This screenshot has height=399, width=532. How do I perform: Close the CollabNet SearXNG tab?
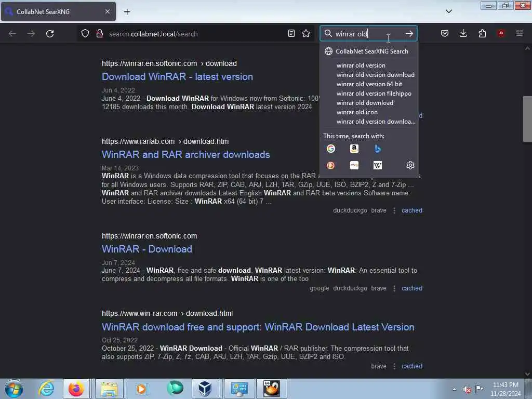(x=108, y=11)
